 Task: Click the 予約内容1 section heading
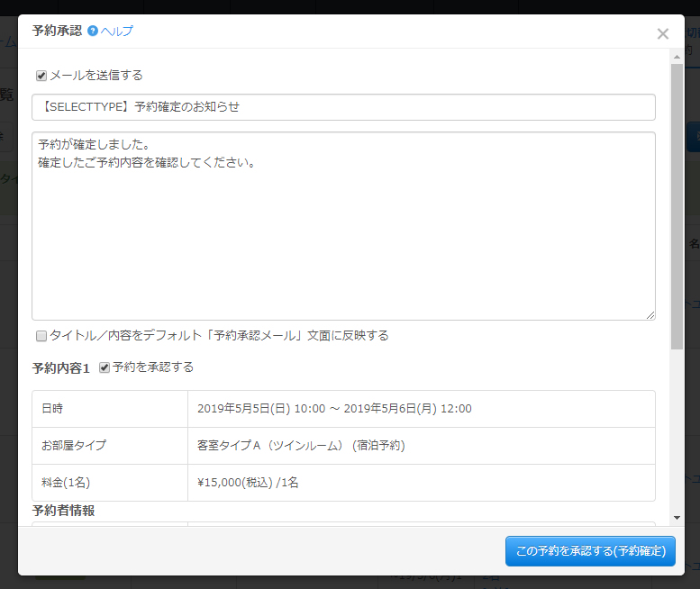point(60,368)
